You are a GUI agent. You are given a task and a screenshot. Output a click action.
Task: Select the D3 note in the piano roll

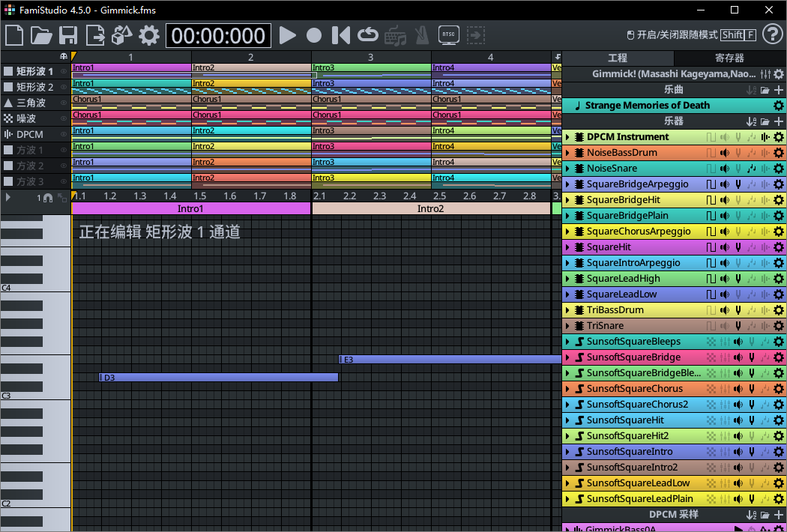click(x=217, y=377)
